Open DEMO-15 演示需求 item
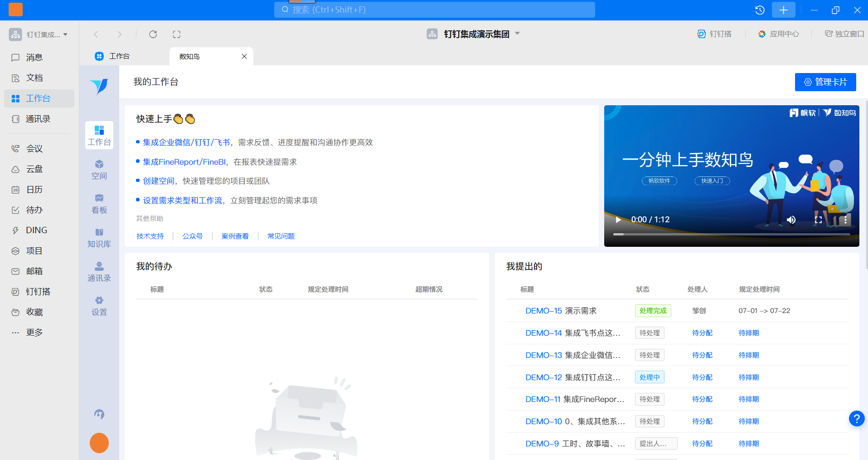 (561, 311)
